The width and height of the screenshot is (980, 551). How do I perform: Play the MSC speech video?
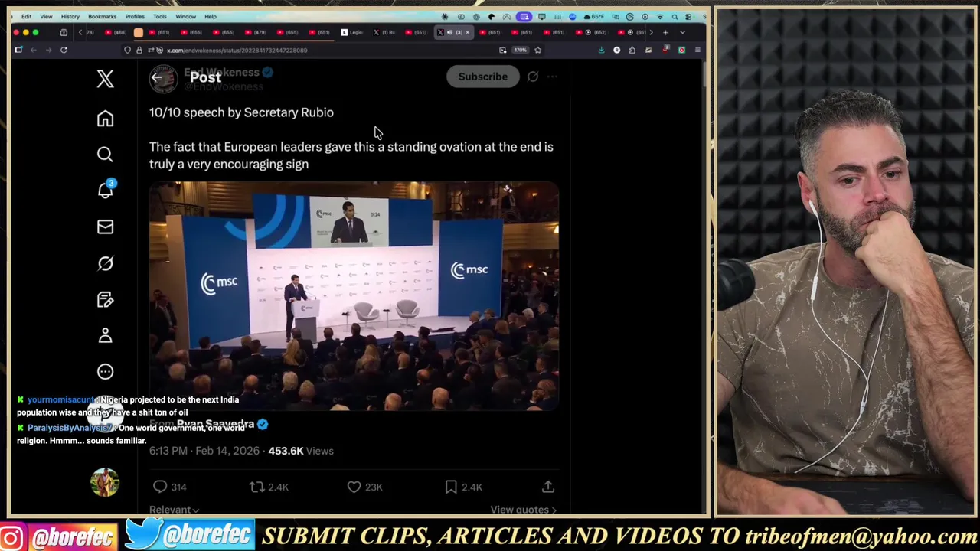pos(354,296)
